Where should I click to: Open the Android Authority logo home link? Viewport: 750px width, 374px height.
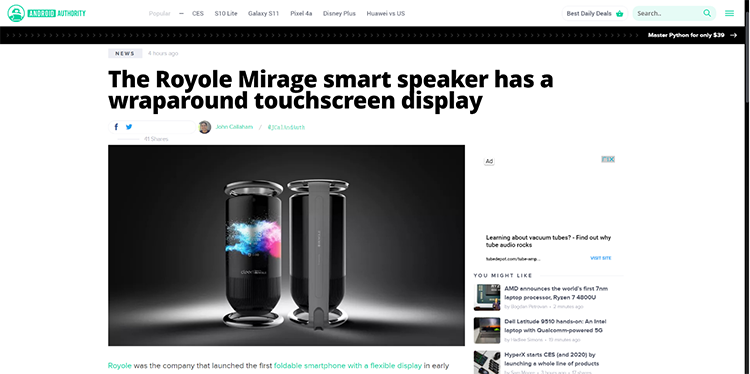click(46, 13)
